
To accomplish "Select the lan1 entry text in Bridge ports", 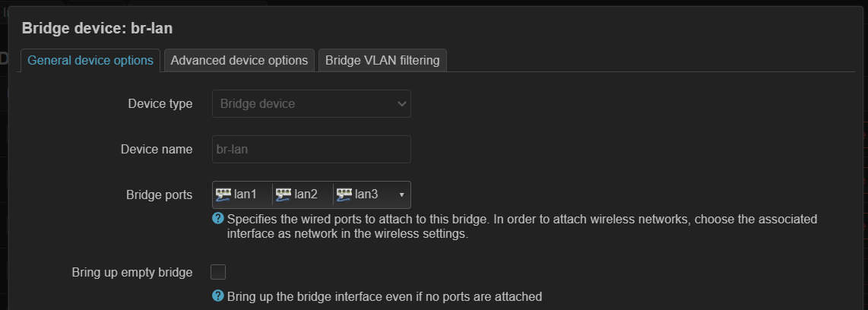I will point(246,195).
